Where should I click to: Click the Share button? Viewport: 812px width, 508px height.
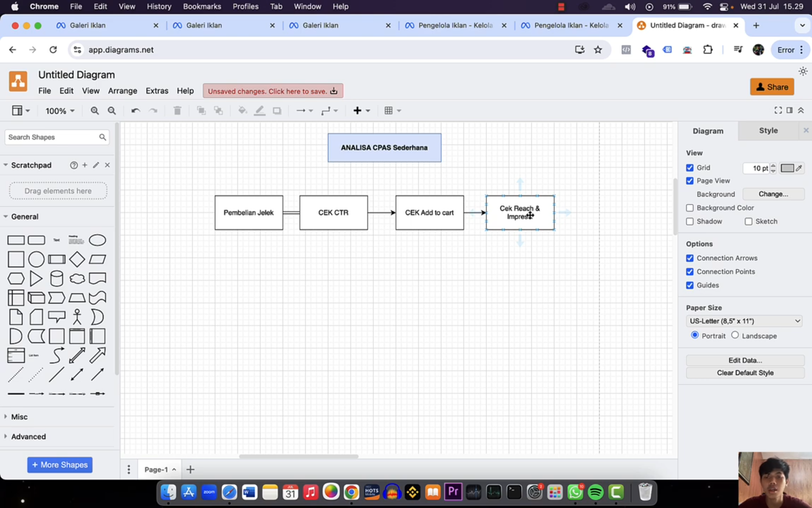(x=772, y=87)
